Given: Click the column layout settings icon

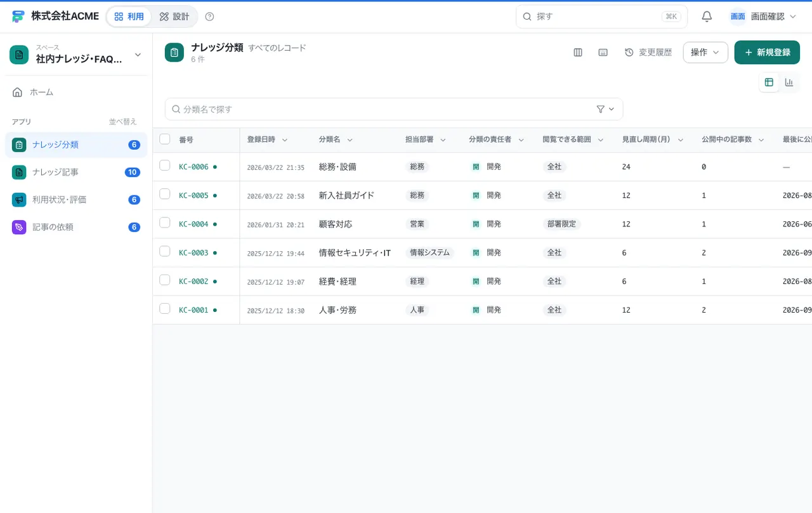Looking at the screenshot, I should pyautogui.click(x=578, y=53).
